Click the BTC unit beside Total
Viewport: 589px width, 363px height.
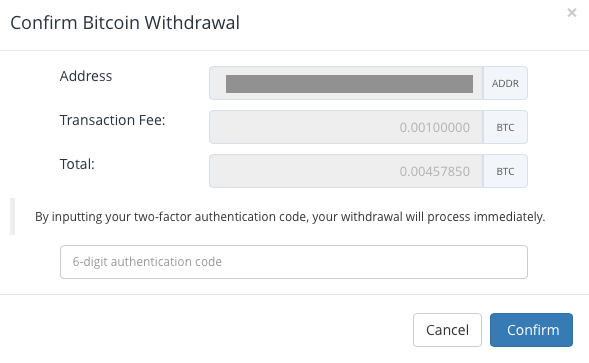(x=505, y=171)
